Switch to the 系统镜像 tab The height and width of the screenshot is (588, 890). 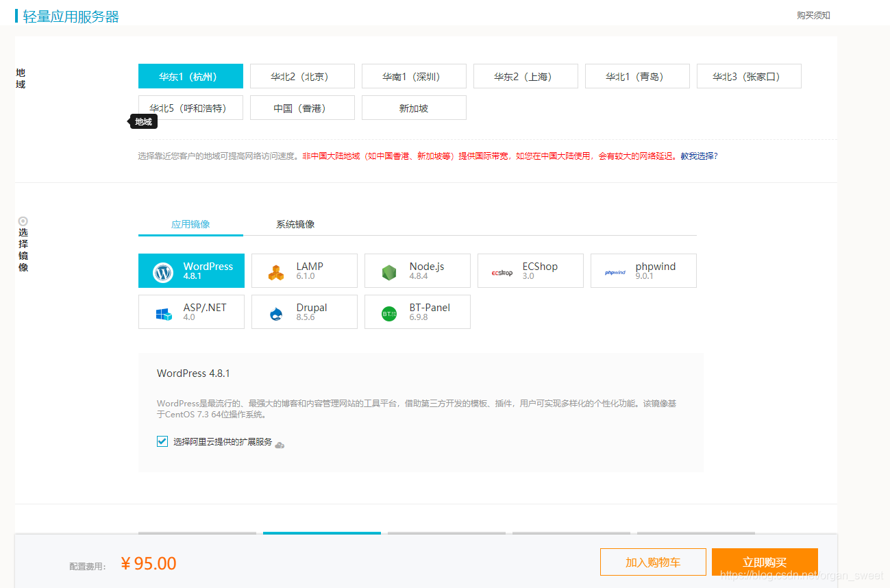(x=295, y=223)
